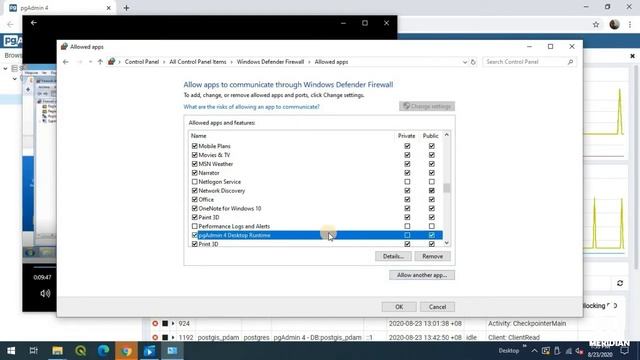The height and width of the screenshot is (360, 640).
Task: Click the Change settings button
Action: [x=427, y=107]
